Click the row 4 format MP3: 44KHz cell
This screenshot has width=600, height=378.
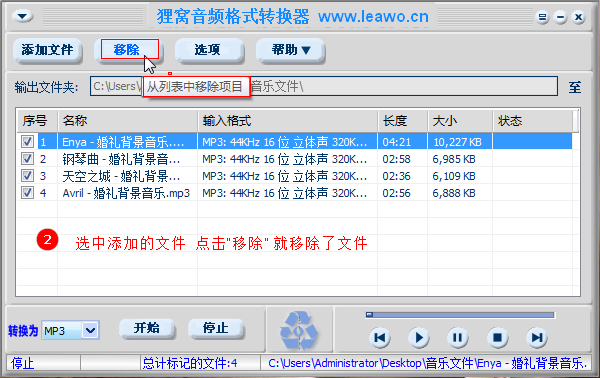(284, 193)
